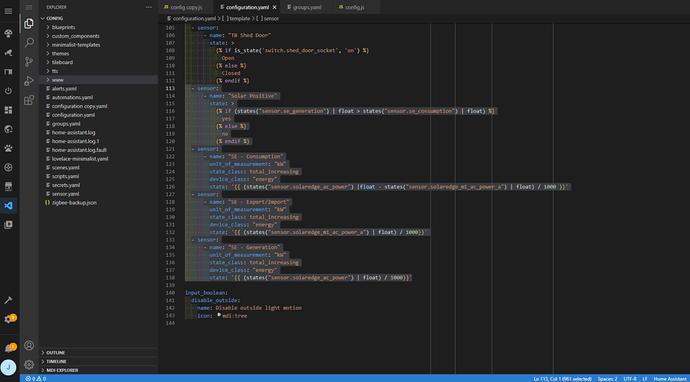The image size is (690, 382).
Task: Expand the MDI EXPLORER panel
Action: pyautogui.click(x=98, y=370)
